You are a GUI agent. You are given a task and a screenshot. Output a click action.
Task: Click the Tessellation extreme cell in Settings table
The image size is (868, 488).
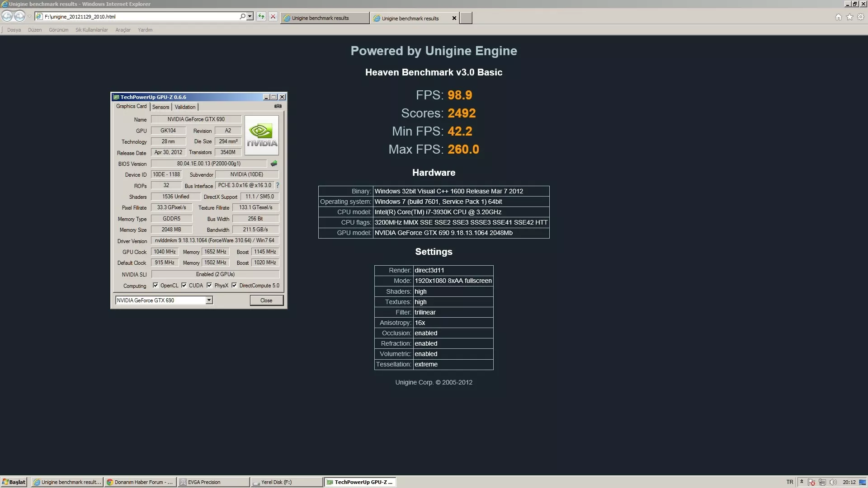tap(453, 364)
